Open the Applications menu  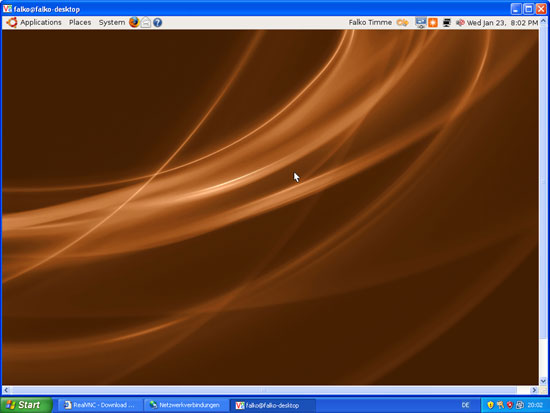41,22
